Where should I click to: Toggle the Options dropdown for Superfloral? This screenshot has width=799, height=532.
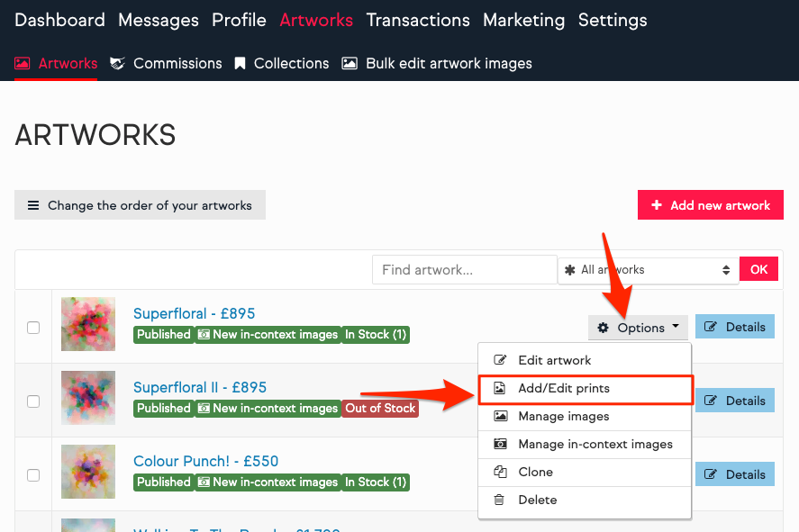point(638,328)
